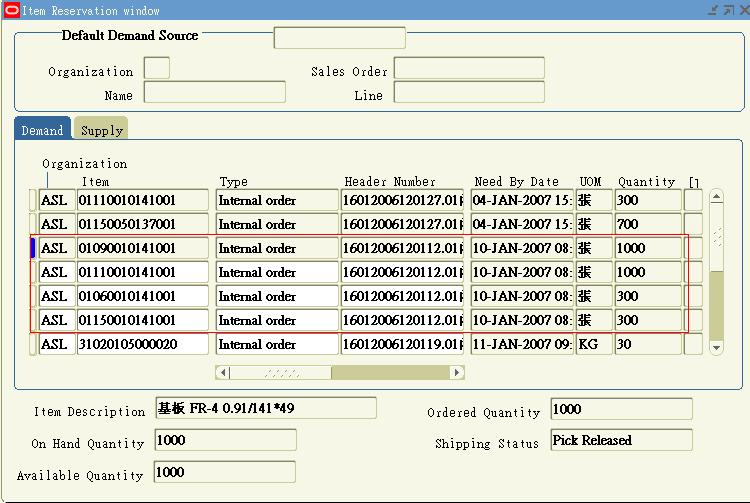Click Internal order type in 01150050137001 row
This screenshot has width=750, height=503.
[277, 224]
